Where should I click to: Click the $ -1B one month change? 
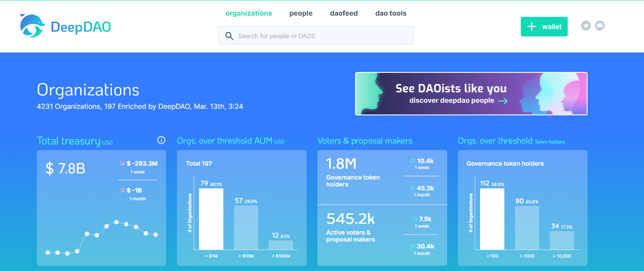click(134, 190)
